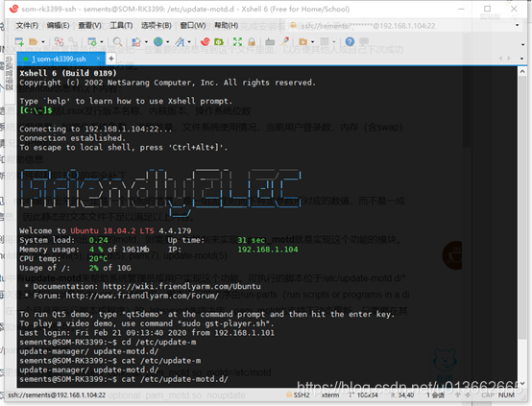Open the 工具(T) menu
Viewport: 532px width, 406px height.
[121, 26]
